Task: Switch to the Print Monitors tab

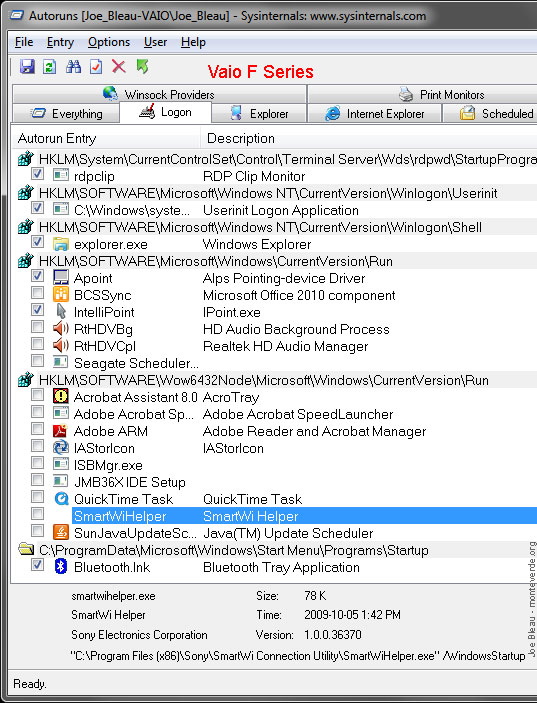Action: tap(422, 94)
